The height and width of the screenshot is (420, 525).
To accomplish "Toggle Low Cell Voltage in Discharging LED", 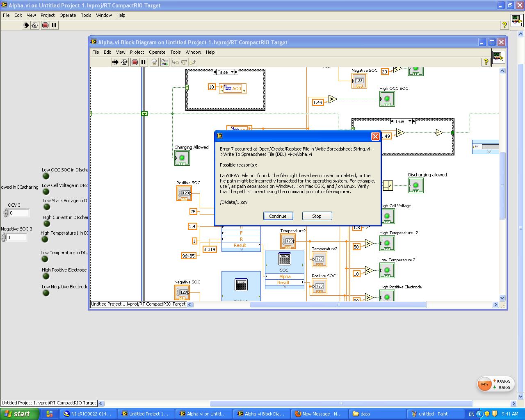I will (46, 192).
